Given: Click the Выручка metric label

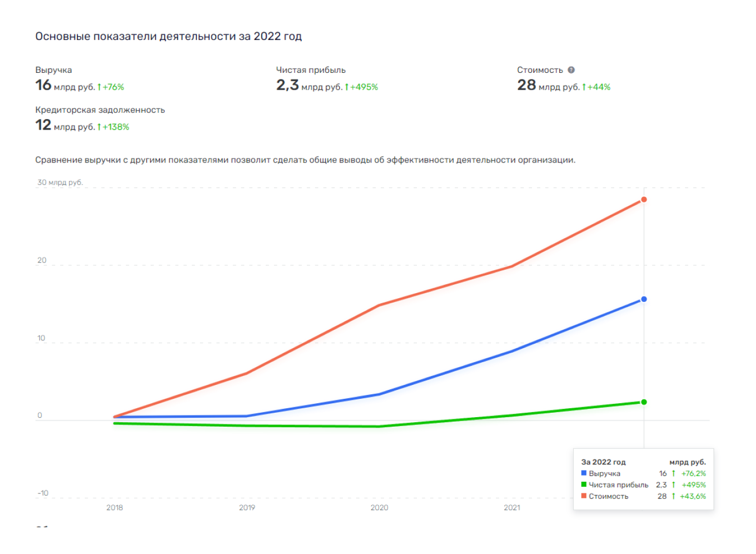Looking at the screenshot, I should [54, 70].
